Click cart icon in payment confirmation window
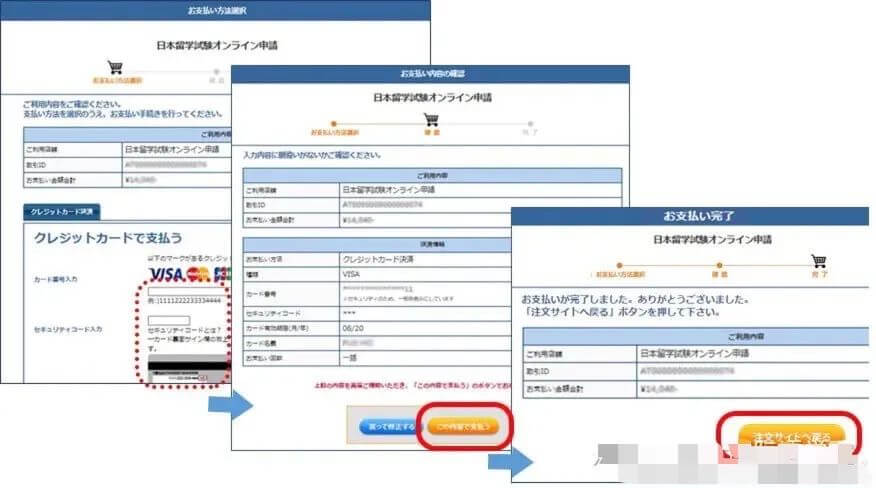The height and width of the screenshot is (488, 876). [431, 120]
